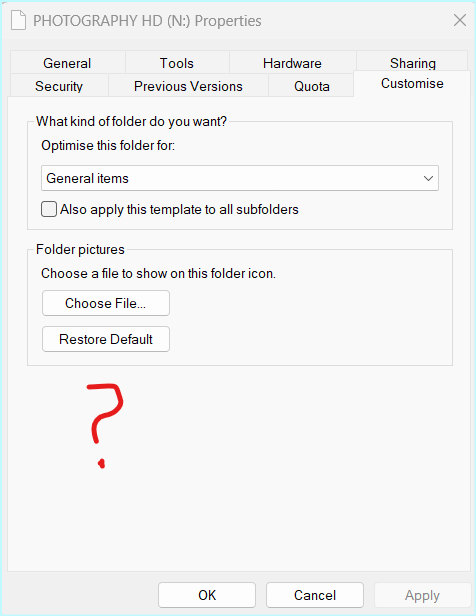This screenshot has width=476, height=616.
Task: Click the 'PHOTOGRAPHY HD (N:) Properties' title bar
Action: tap(147, 20)
